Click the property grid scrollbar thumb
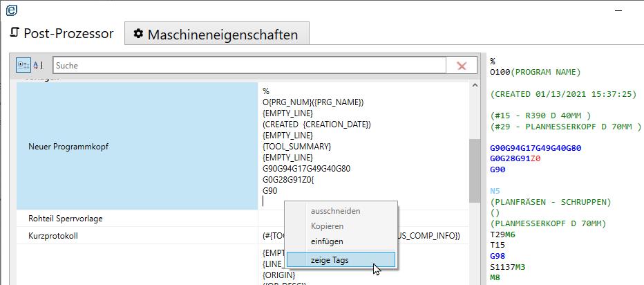The width and height of the screenshot is (644, 285). tap(474, 169)
